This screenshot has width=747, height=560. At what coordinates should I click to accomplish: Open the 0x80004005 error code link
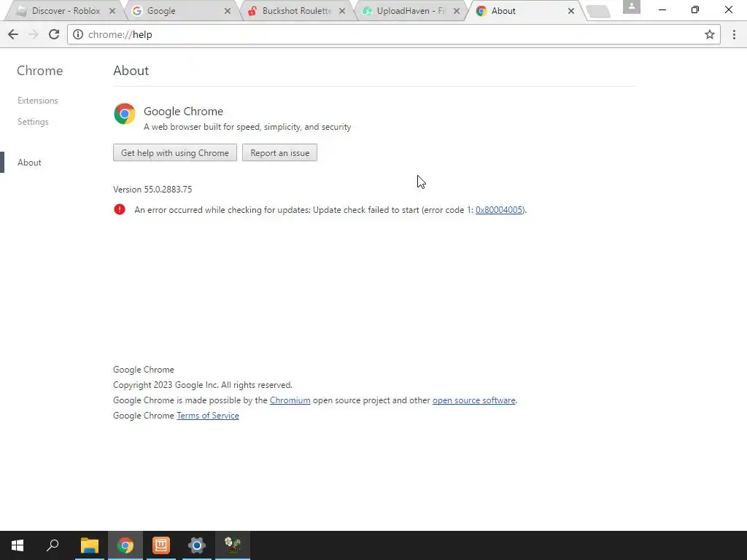[x=499, y=210]
